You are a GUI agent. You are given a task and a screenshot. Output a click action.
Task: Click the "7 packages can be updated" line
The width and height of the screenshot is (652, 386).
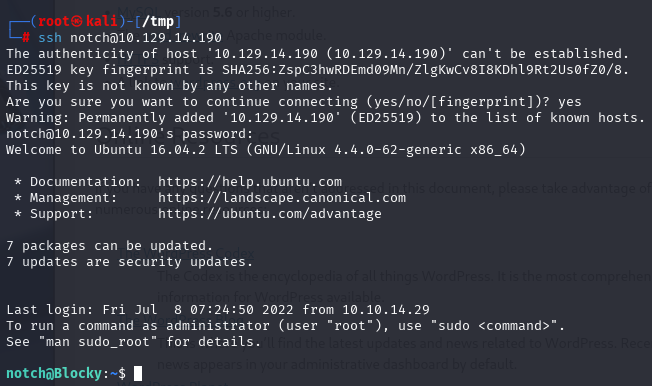pyautogui.click(x=110, y=246)
